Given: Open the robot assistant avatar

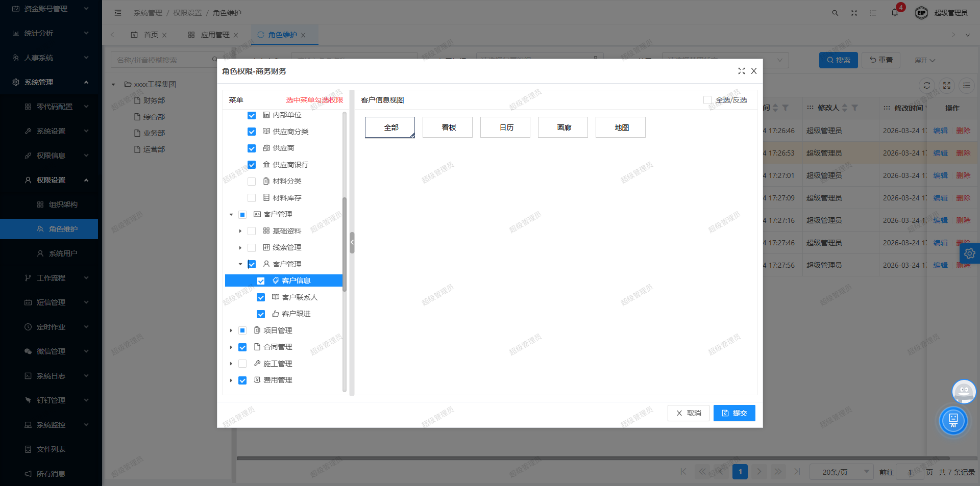Looking at the screenshot, I should (964, 392).
